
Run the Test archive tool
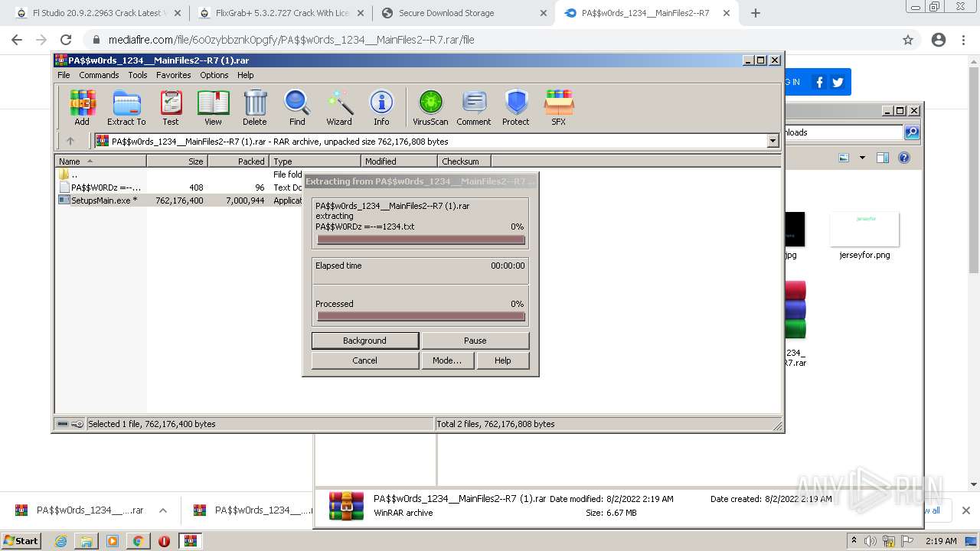[x=171, y=107]
